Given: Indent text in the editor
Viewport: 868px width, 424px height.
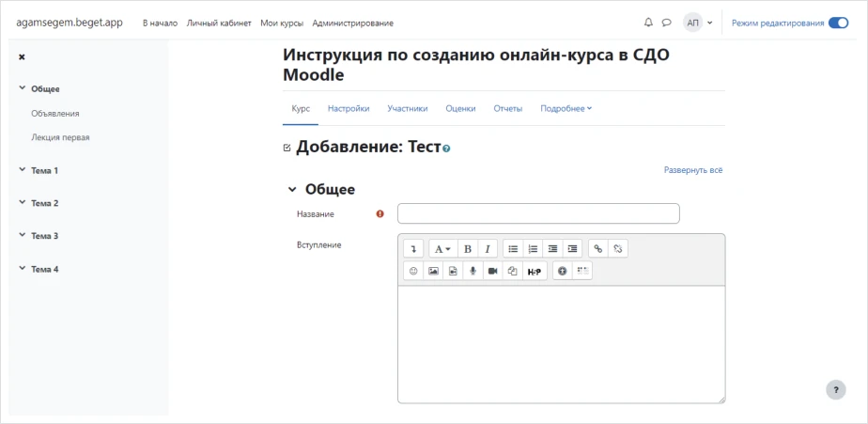Looking at the screenshot, I should tap(572, 249).
